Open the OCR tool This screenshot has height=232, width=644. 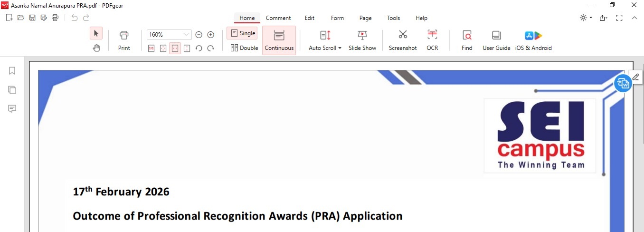tap(432, 40)
